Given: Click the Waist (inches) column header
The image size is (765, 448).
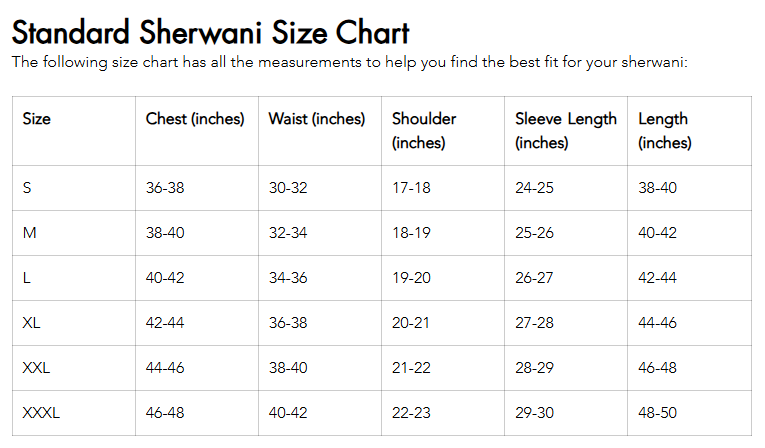Looking at the screenshot, I should (317, 119).
